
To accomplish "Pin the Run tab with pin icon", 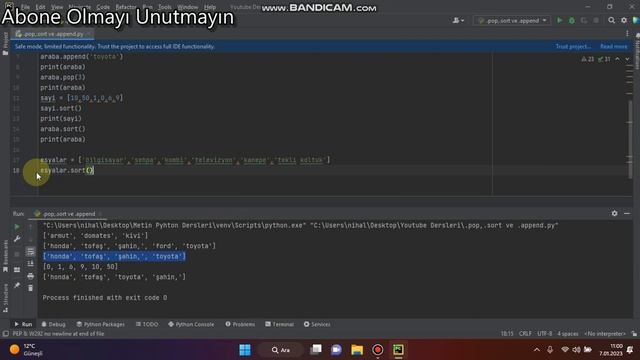I will pos(17,285).
